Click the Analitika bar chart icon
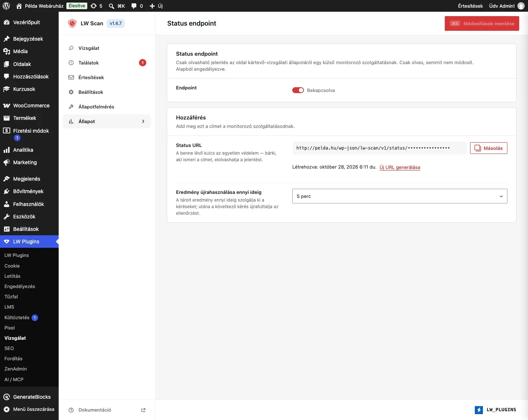 click(x=7, y=150)
